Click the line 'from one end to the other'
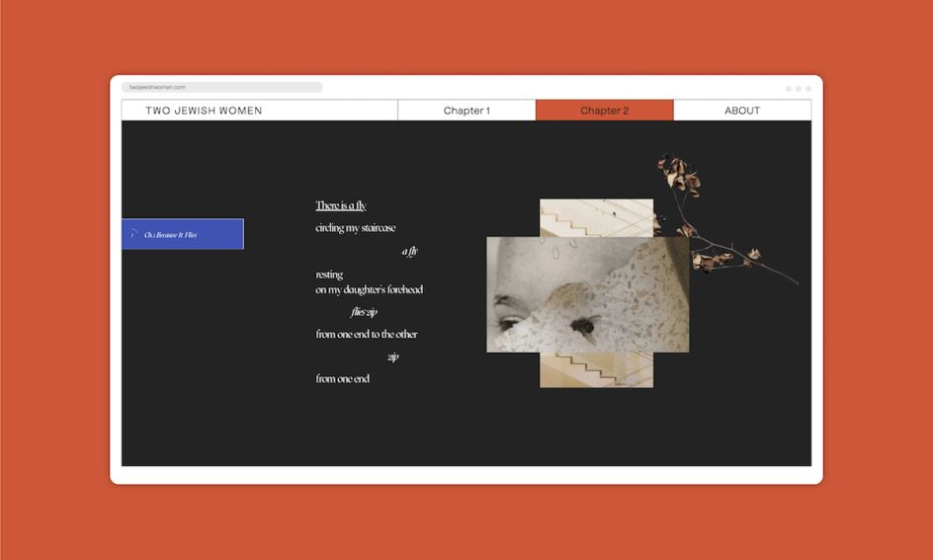 (366, 335)
